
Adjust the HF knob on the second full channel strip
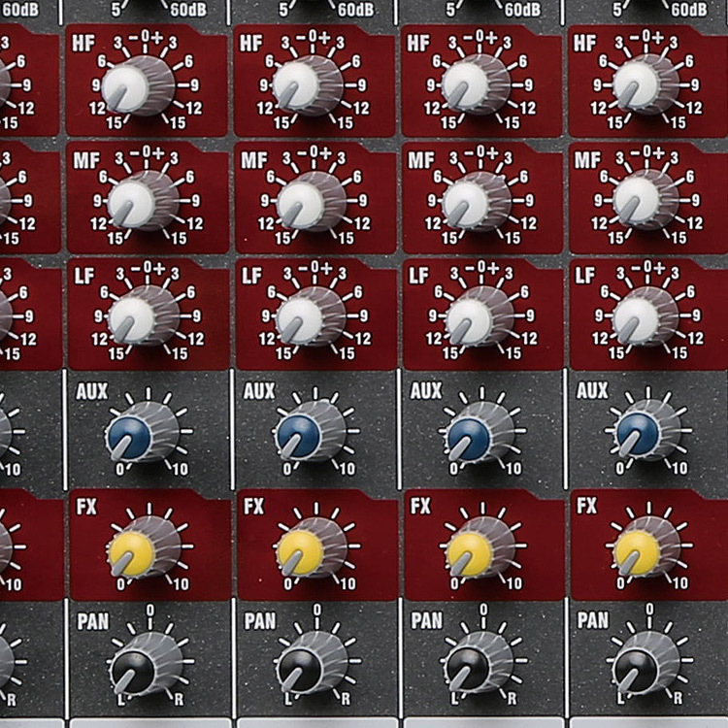tap(308, 85)
